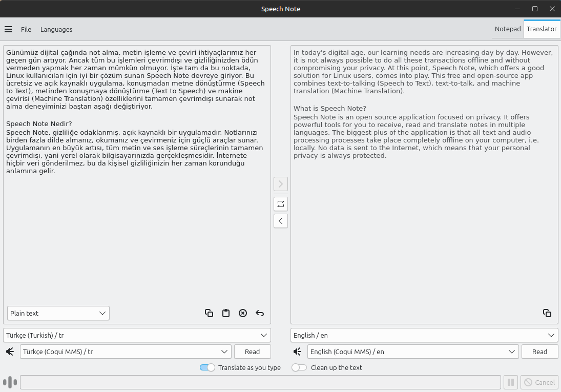Paste clipboard into source text pane
This screenshot has width=561, height=392.
point(226,313)
